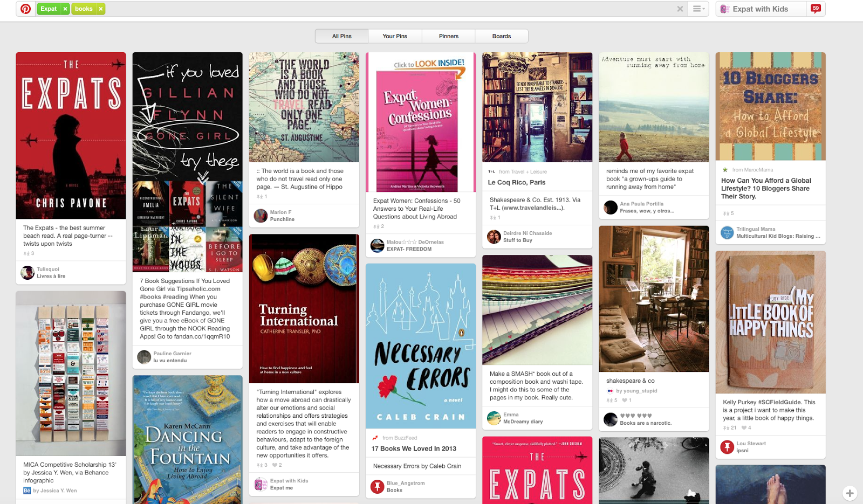Click Emma's avatar icon
This screenshot has width=863, height=504.
pos(494,418)
